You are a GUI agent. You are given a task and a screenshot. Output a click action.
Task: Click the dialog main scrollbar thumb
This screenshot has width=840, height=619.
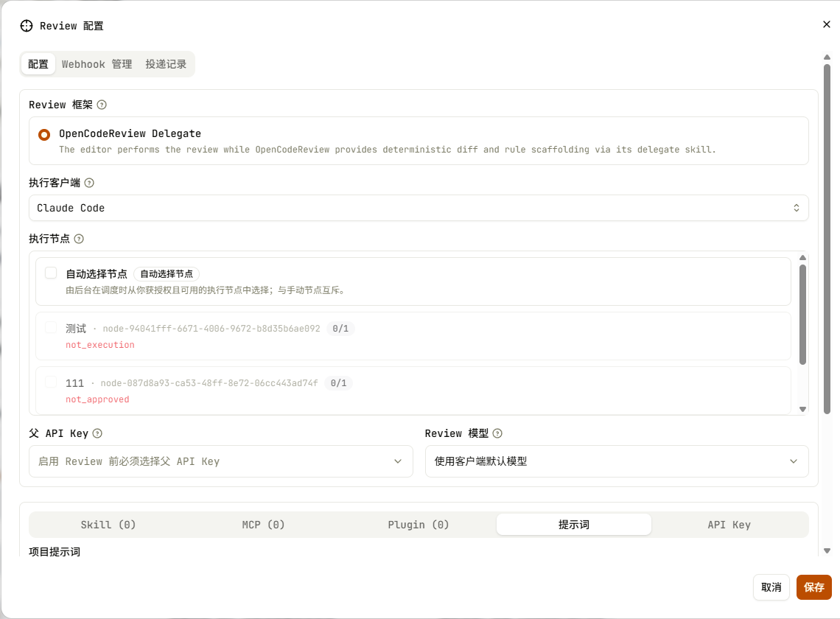827,239
